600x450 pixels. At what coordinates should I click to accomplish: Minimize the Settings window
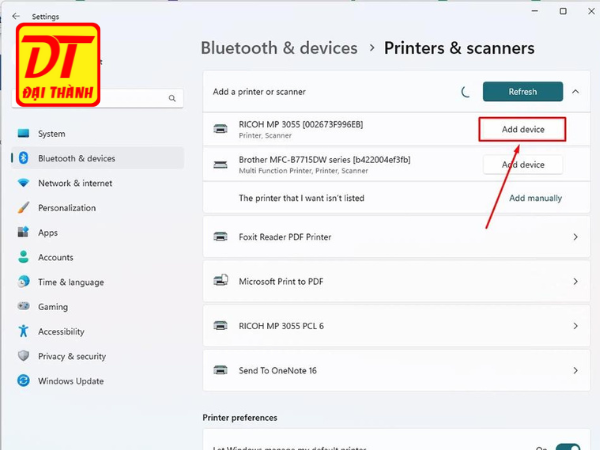[535, 11]
